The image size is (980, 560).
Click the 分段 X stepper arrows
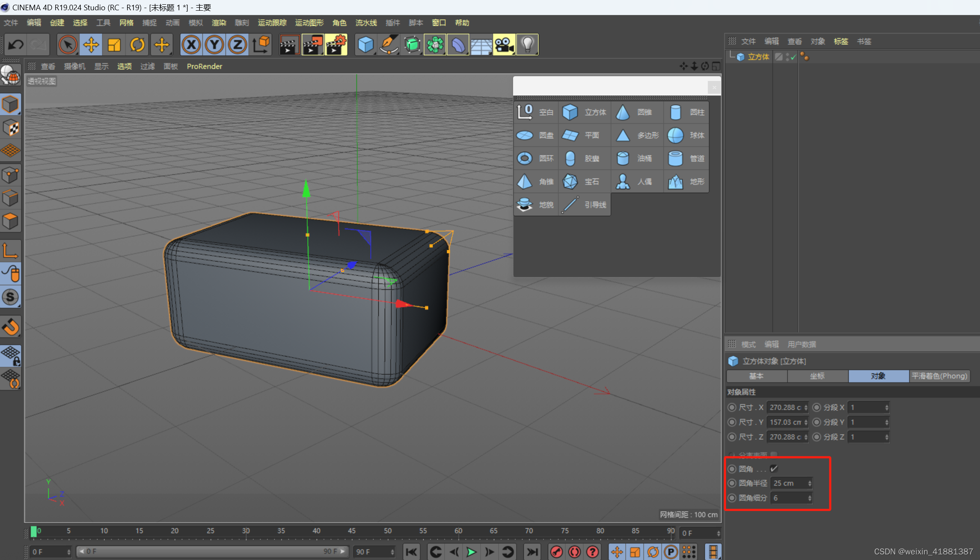[886, 408]
